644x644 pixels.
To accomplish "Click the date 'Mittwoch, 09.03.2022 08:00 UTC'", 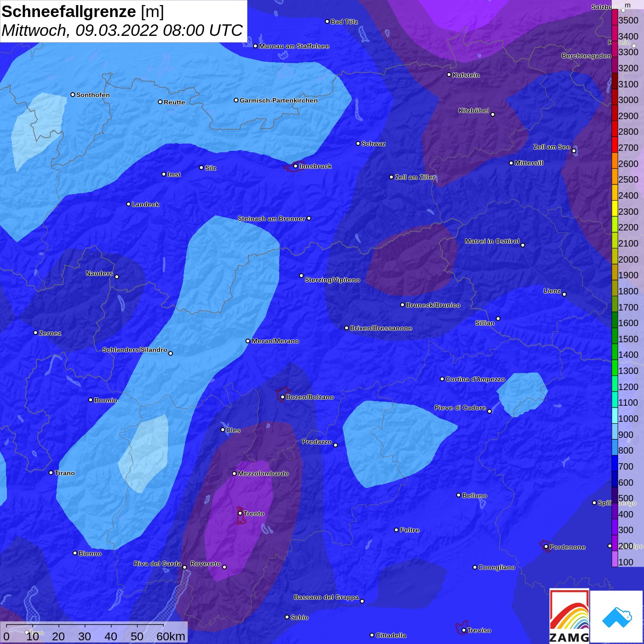I will click(x=122, y=30).
